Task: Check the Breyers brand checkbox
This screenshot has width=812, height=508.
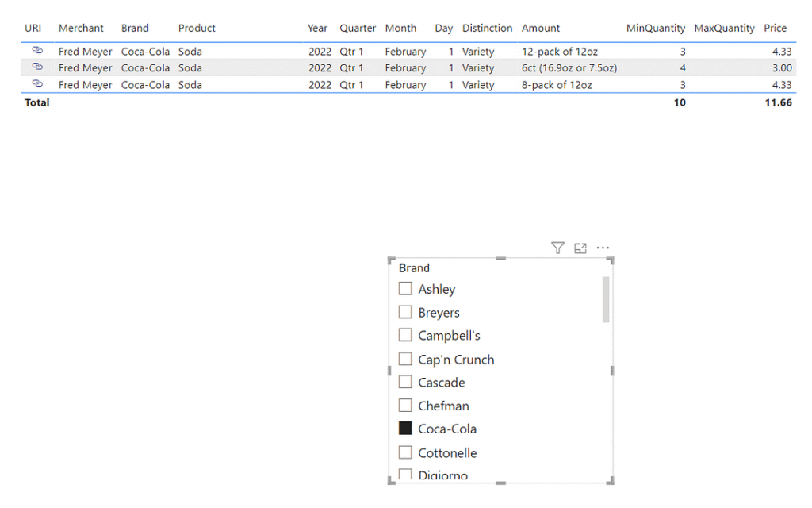Action: 405,312
